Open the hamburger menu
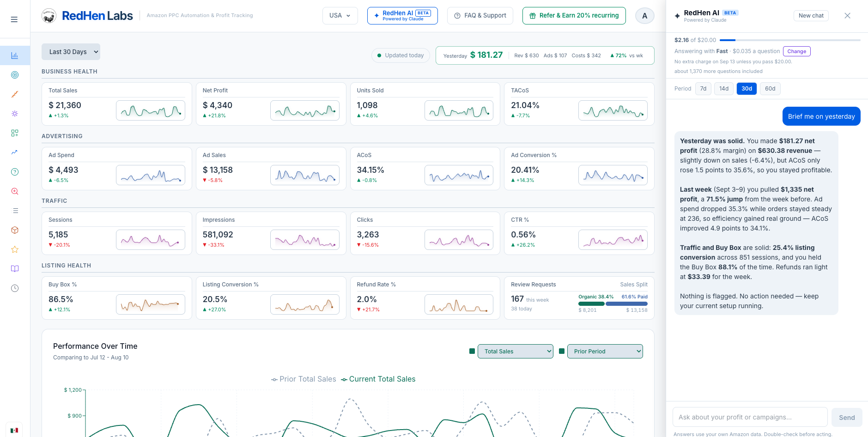This screenshot has height=437, width=868. (14, 19)
